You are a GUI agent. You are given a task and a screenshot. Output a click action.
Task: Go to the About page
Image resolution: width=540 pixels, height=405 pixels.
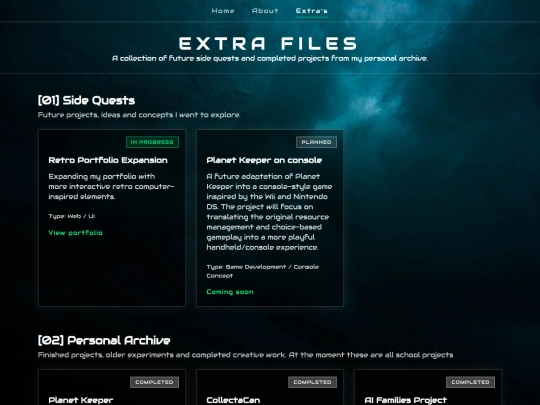(x=265, y=11)
